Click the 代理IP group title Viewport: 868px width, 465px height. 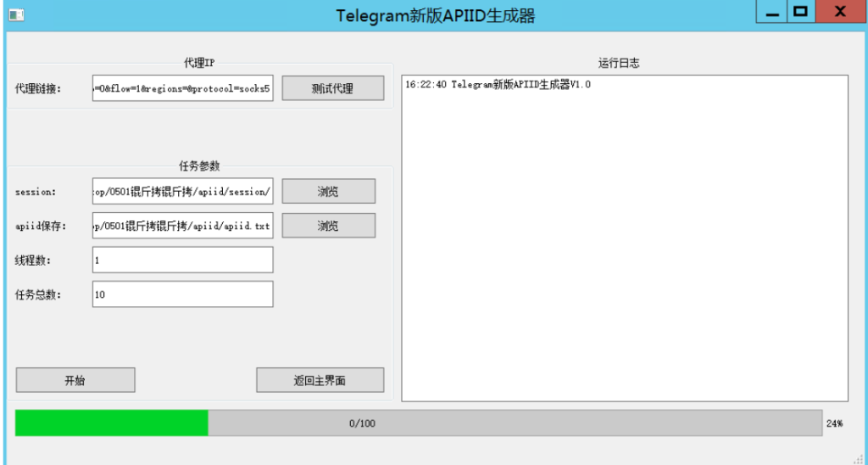point(199,63)
